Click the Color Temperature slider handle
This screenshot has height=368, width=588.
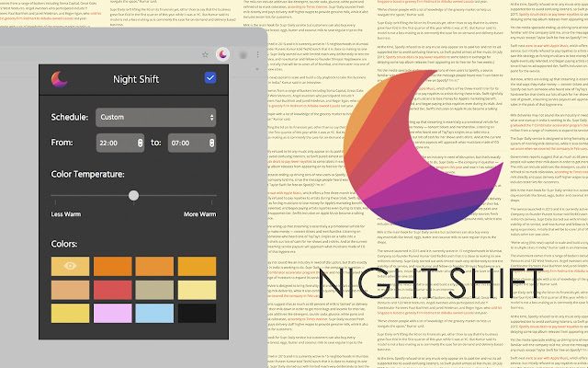coord(133,195)
